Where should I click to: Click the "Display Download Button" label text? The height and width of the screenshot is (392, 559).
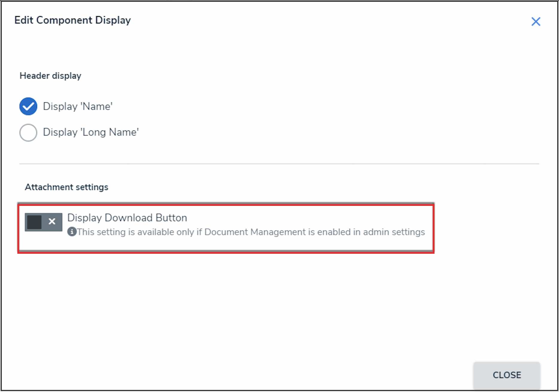[x=127, y=218]
